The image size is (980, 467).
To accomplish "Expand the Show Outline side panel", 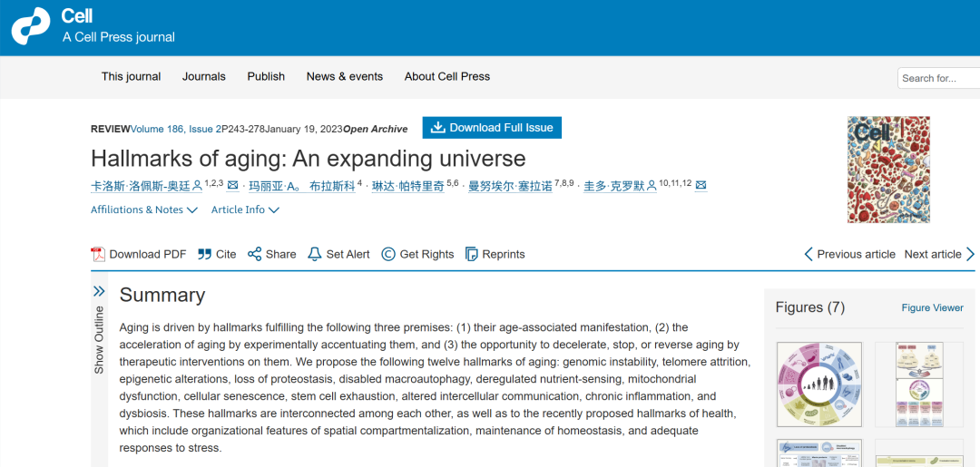I will (x=99, y=330).
